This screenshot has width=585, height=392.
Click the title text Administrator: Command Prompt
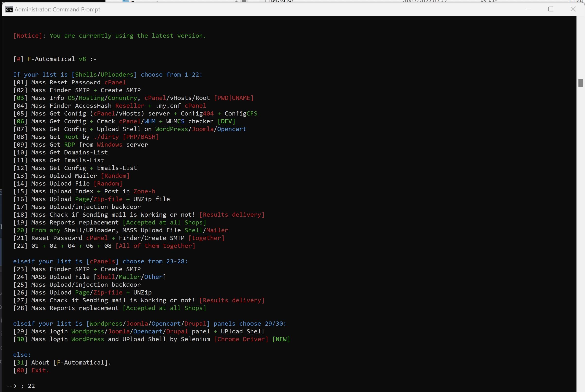pos(57,9)
